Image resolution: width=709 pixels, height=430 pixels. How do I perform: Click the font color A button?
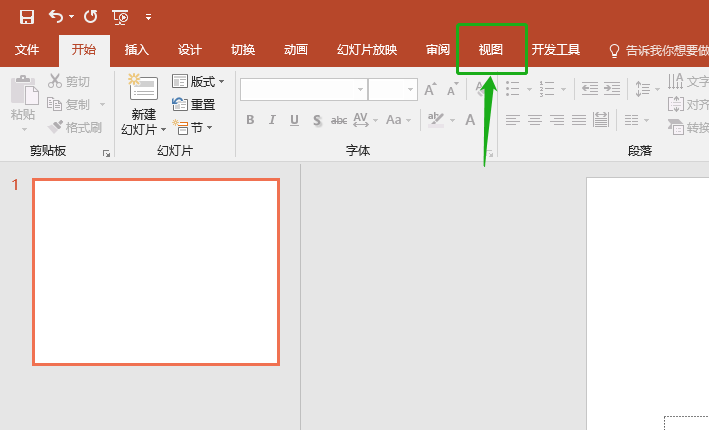point(470,120)
